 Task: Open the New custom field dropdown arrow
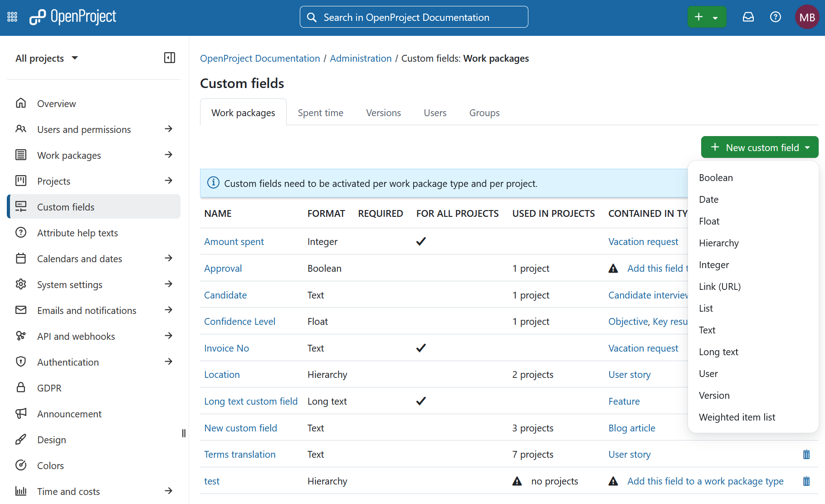(x=807, y=147)
